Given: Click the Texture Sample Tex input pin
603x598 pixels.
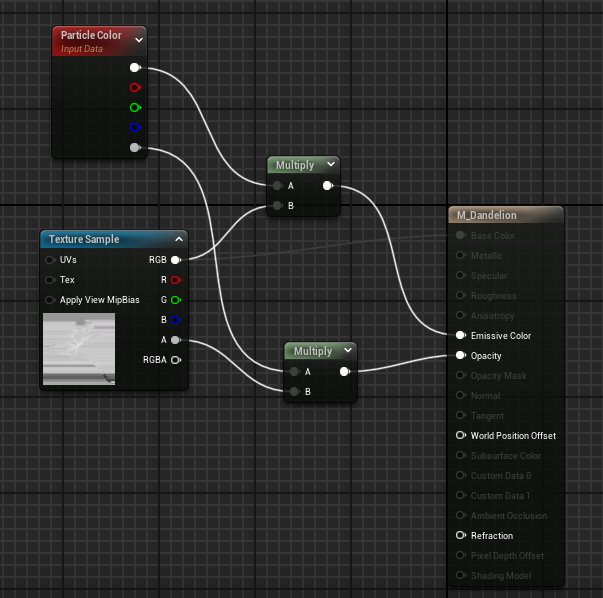Looking at the screenshot, I should [51, 280].
